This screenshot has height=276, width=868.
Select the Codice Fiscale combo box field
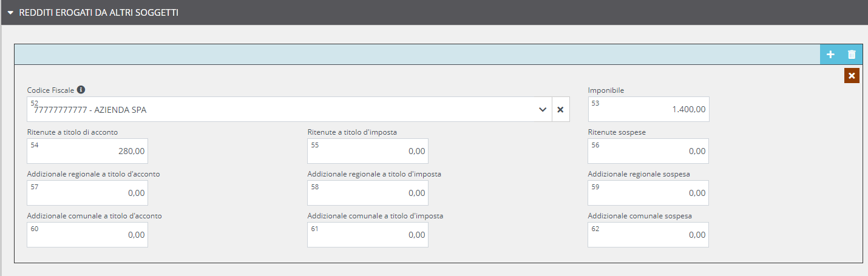pyautogui.click(x=285, y=110)
